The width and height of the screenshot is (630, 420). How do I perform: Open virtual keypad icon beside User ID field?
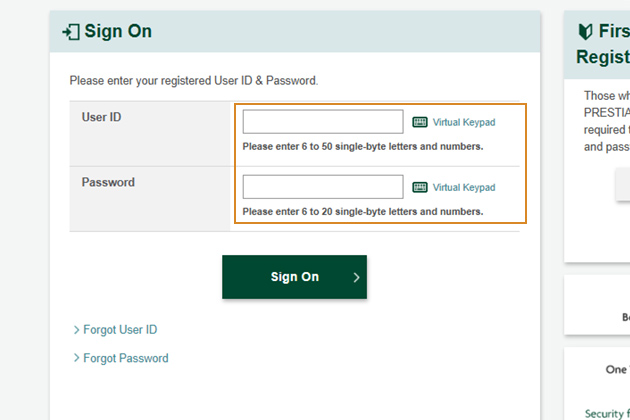(420, 122)
